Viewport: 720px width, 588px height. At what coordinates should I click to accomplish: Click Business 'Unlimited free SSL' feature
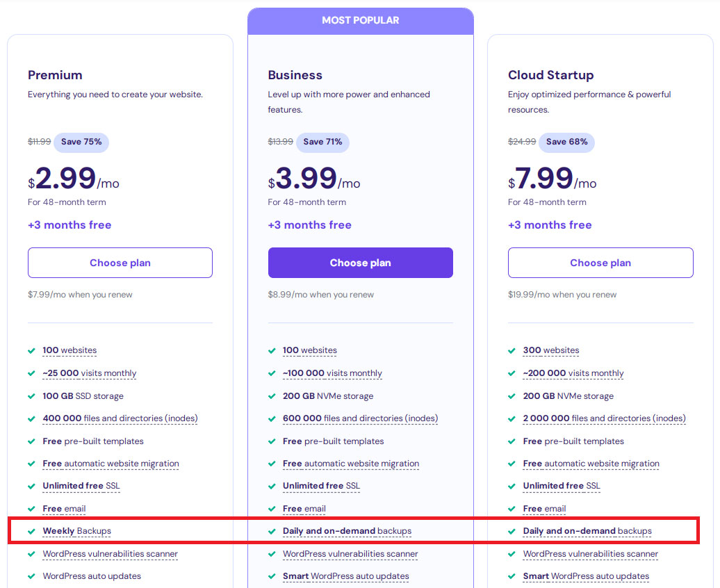[321, 486]
